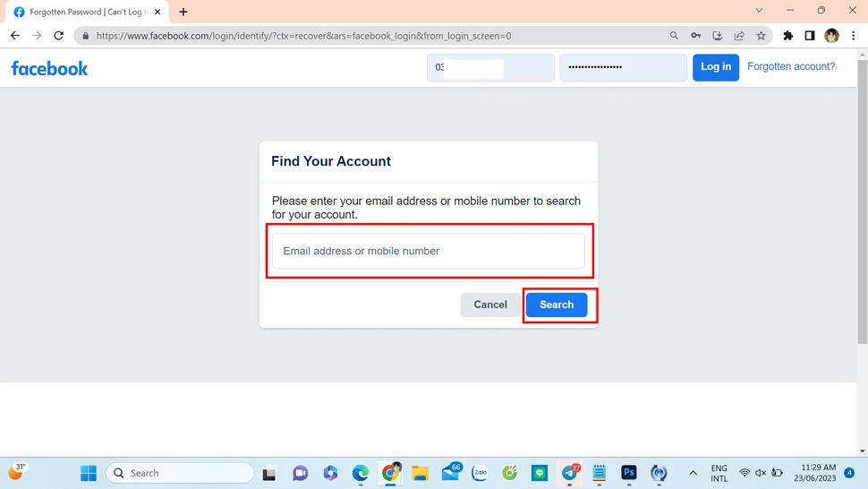Open Zalo from the taskbar
The width and height of the screenshot is (868, 489).
pyautogui.click(x=480, y=473)
